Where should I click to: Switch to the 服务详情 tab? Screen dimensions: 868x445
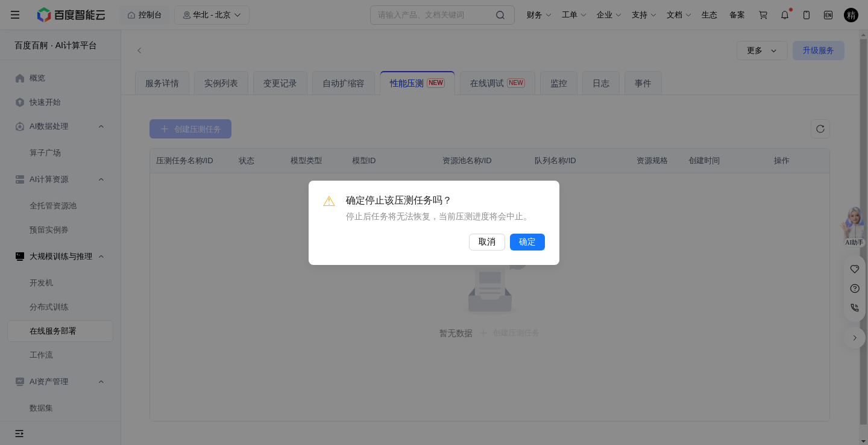162,83
